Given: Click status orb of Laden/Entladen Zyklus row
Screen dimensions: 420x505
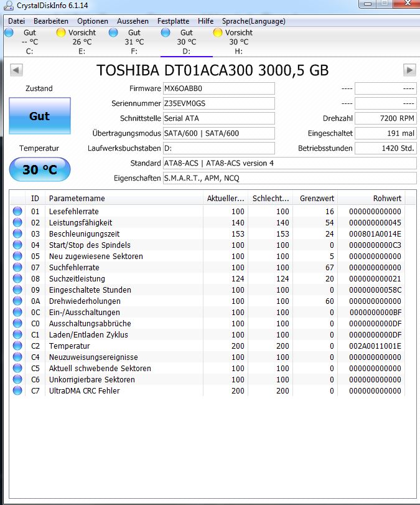Looking at the screenshot, I should [17, 334].
